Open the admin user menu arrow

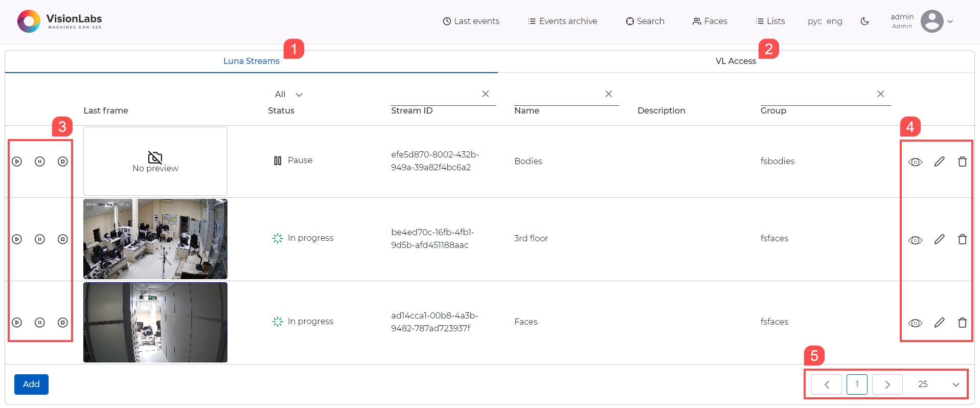tap(950, 21)
